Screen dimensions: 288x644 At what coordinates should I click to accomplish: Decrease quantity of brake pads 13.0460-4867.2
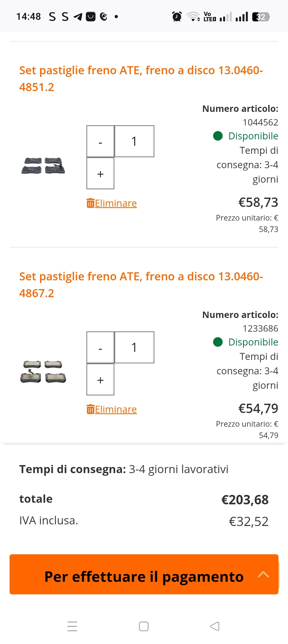tap(100, 348)
